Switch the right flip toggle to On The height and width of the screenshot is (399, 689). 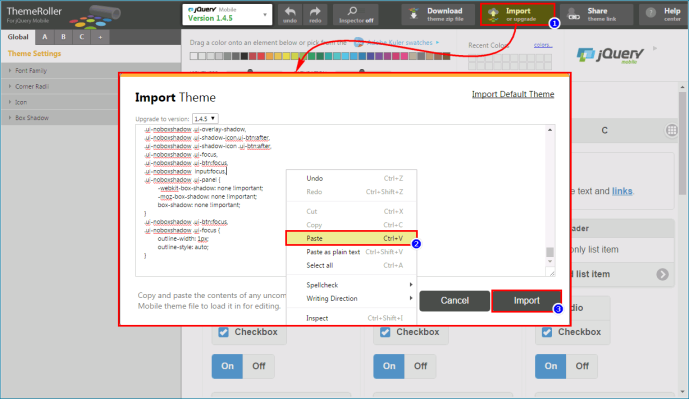551,366
